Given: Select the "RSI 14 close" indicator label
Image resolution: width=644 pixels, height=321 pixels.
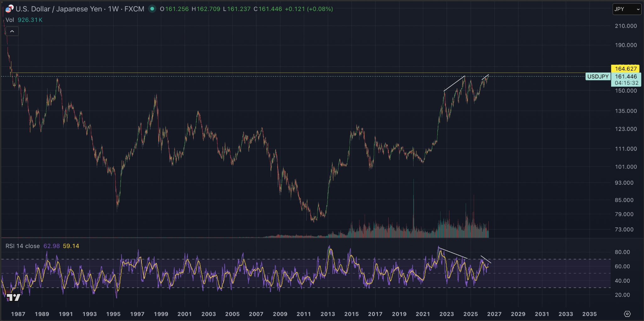Looking at the screenshot, I should [23, 246].
